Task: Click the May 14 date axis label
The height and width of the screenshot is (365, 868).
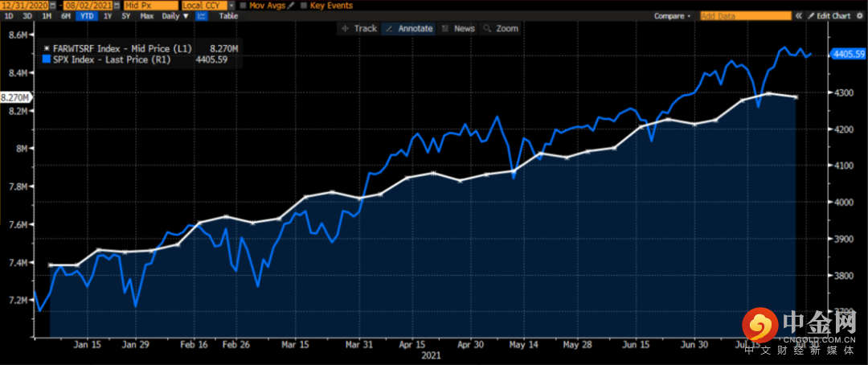Action: (524, 345)
